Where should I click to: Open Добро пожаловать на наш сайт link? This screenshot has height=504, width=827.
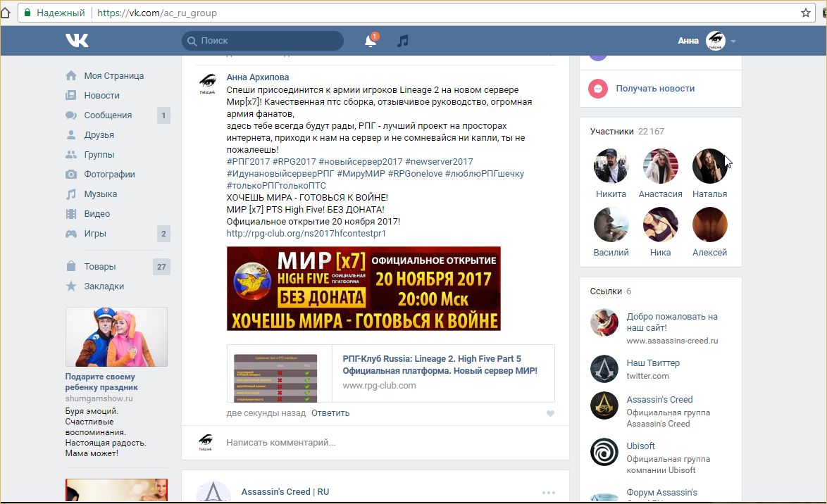[x=672, y=322]
